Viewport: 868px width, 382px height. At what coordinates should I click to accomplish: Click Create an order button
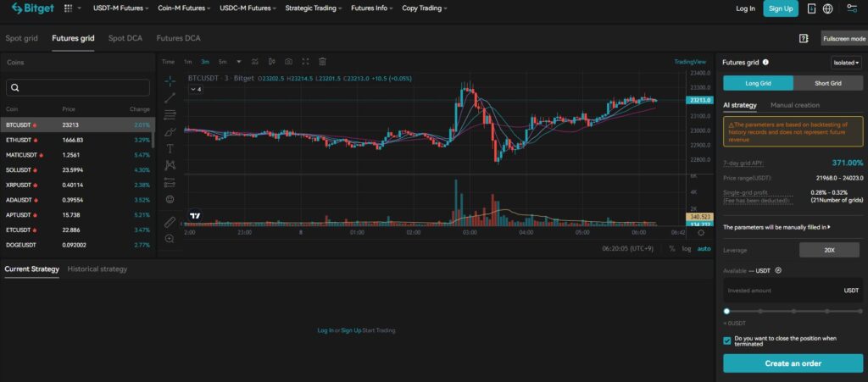pos(793,363)
